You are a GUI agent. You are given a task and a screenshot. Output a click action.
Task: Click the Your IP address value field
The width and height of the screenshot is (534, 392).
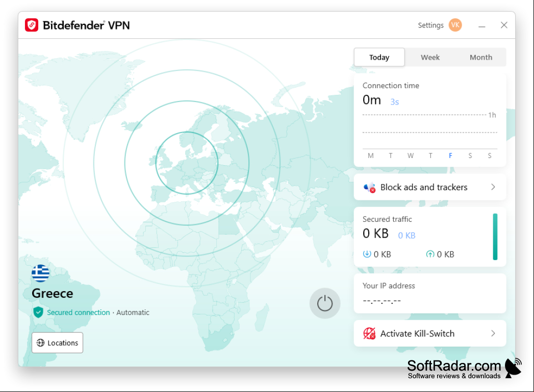point(382,301)
